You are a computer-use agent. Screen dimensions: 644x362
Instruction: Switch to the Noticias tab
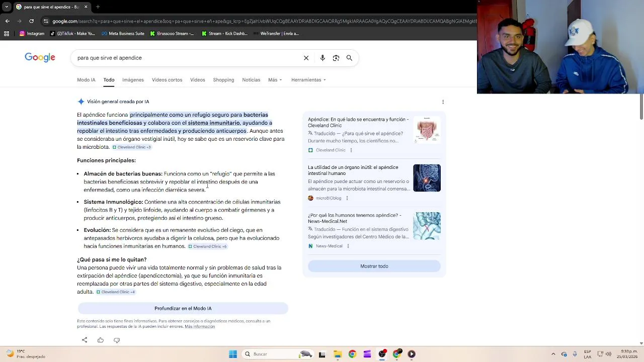251,80
